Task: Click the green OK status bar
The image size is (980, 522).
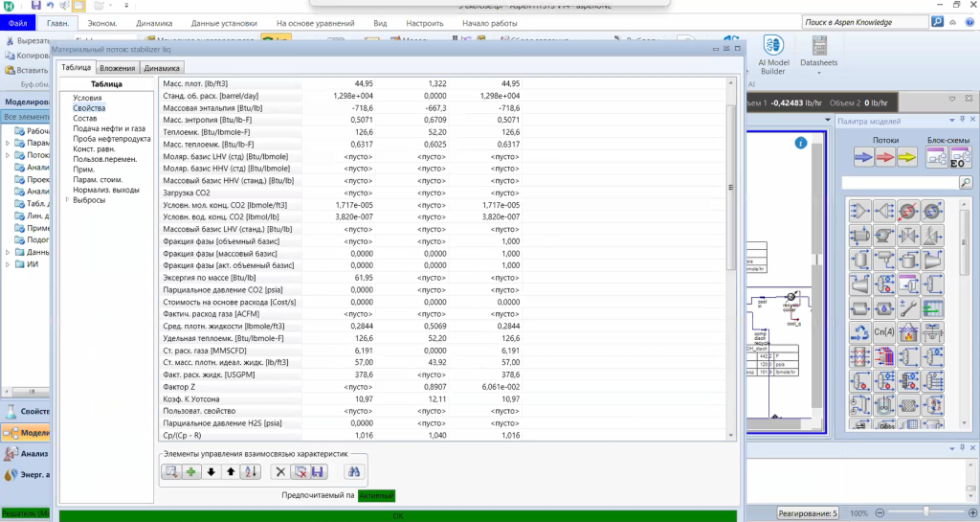Action: [x=397, y=516]
